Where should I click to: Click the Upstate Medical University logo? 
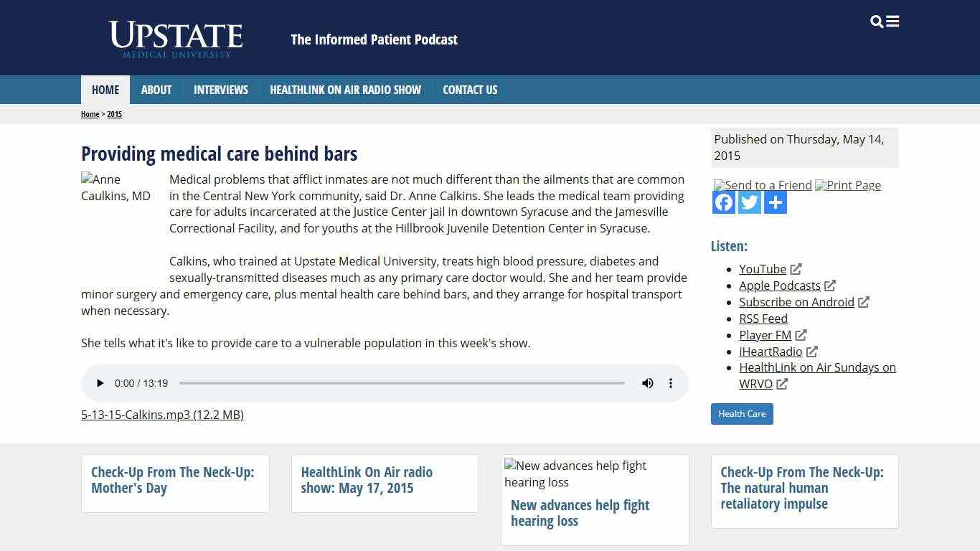pyautogui.click(x=175, y=37)
